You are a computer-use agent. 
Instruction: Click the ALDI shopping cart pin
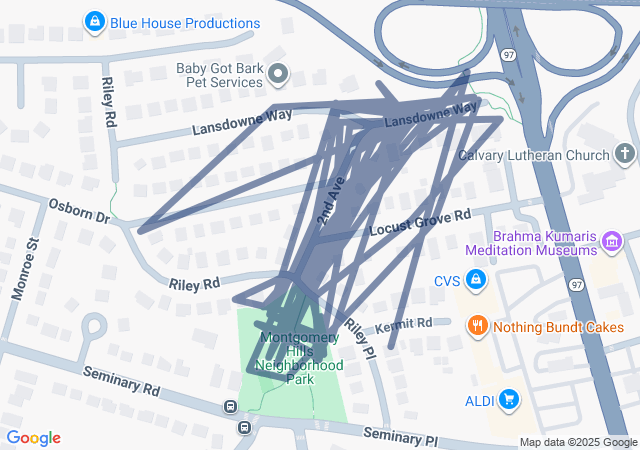[509, 400]
